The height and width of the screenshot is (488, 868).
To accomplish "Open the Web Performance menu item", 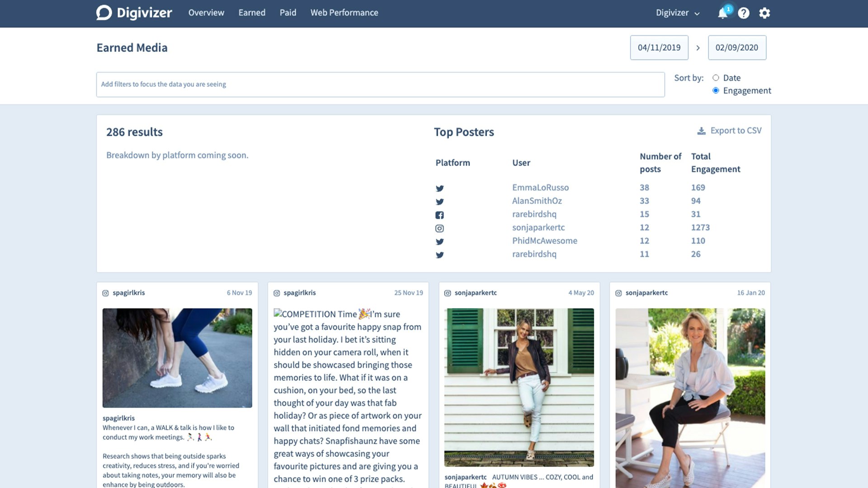I will [x=344, y=13].
